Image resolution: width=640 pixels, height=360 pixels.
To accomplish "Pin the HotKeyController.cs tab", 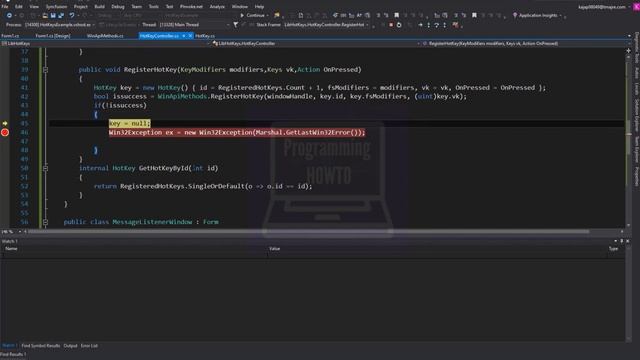I will (184, 36).
